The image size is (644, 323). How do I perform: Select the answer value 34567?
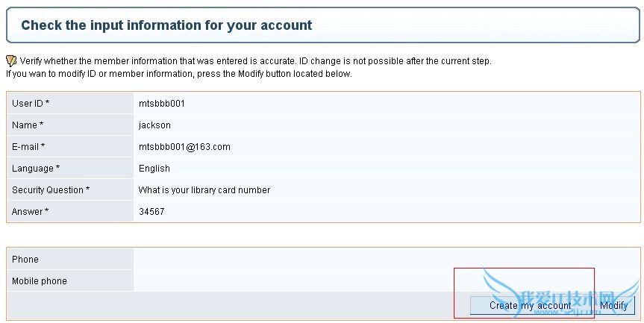click(x=151, y=212)
